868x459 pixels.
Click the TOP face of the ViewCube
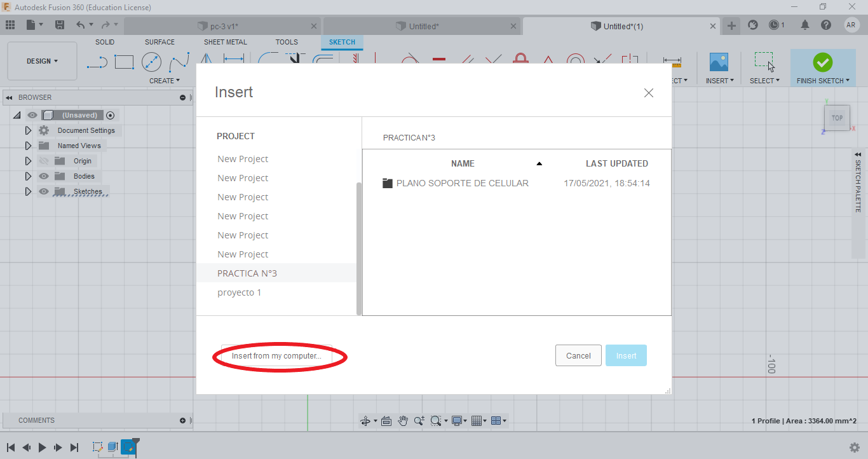click(837, 118)
